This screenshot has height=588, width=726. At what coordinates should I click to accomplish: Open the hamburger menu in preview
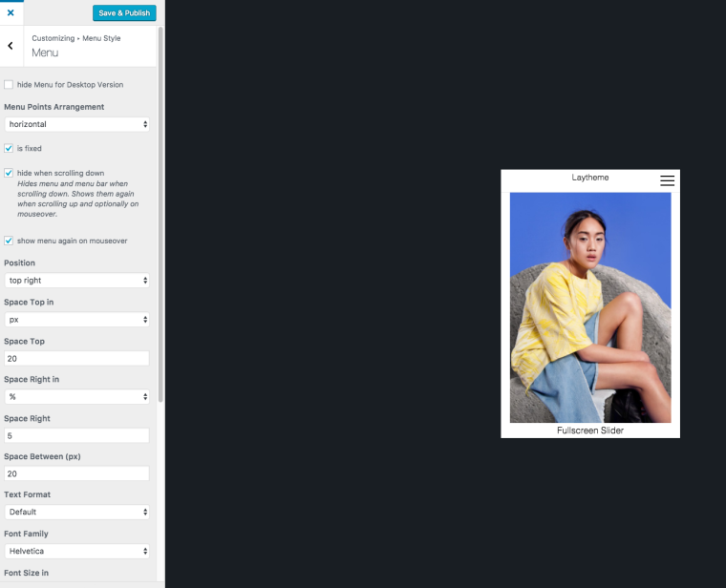tap(667, 179)
